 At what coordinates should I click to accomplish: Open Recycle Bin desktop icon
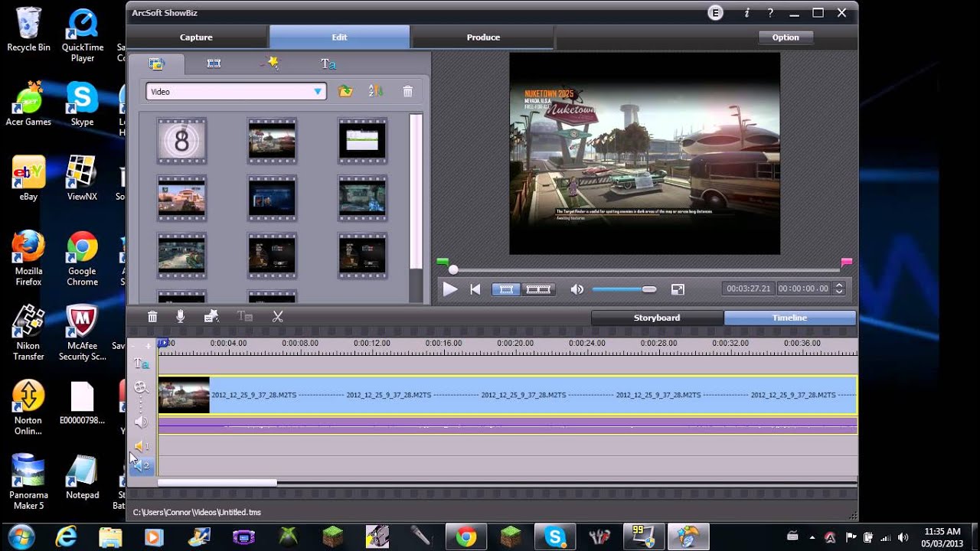point(28,30)
